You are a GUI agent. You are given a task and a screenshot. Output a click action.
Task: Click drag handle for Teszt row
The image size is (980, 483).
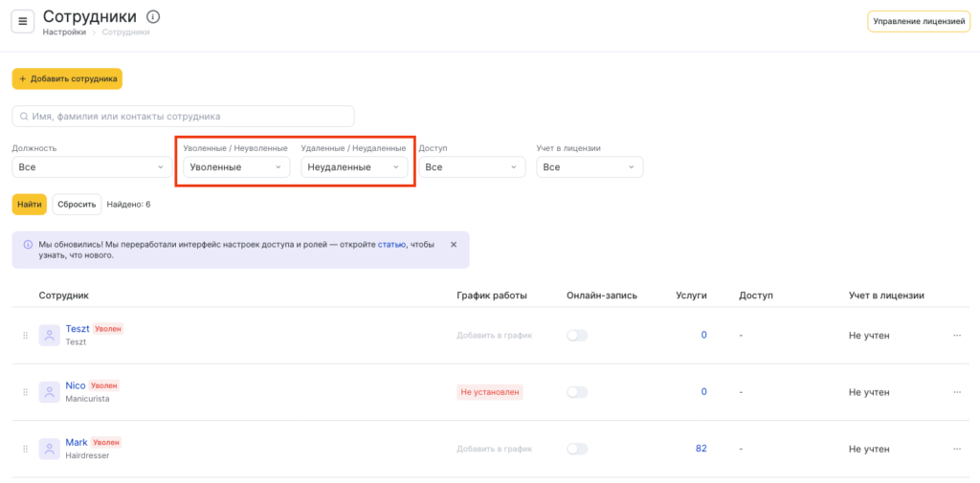26,336
